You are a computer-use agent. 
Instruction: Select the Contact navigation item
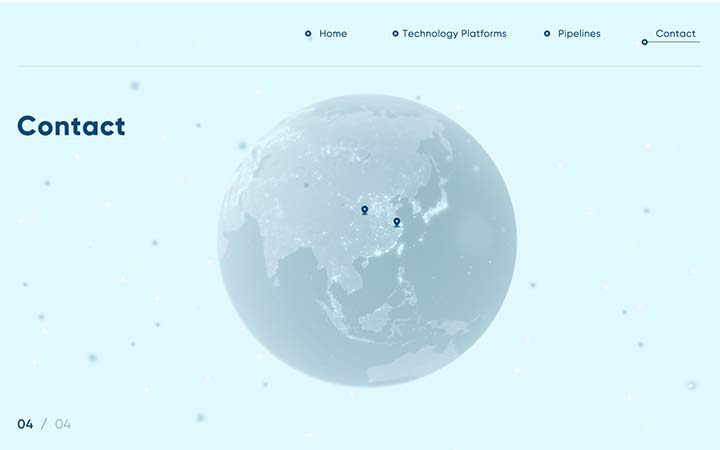click(675, 34)
